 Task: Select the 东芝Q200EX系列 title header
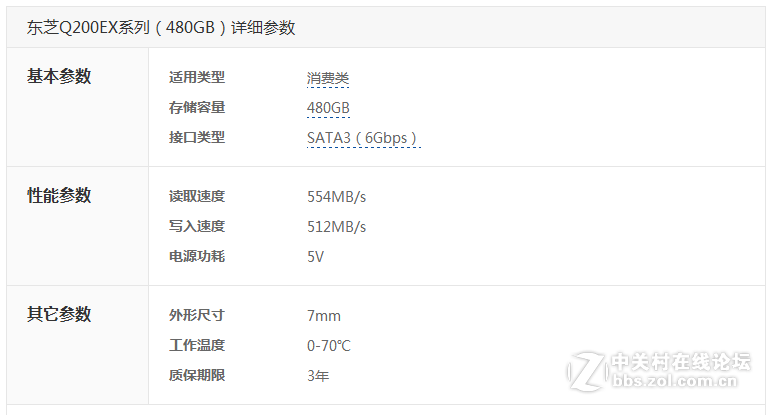point(161,28)
